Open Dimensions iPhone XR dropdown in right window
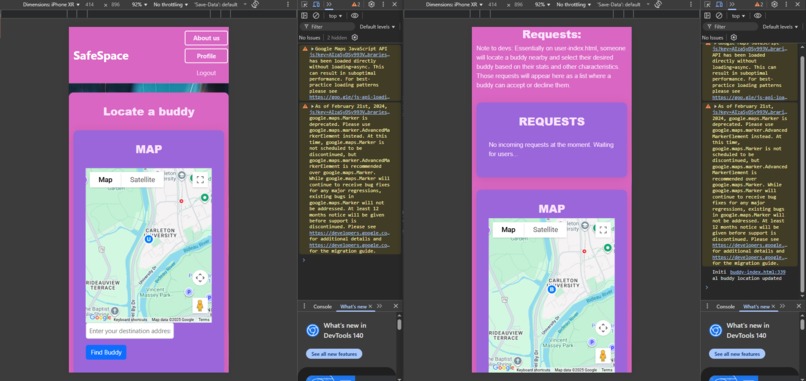The image size is (806, 381). tap(454, 4)
